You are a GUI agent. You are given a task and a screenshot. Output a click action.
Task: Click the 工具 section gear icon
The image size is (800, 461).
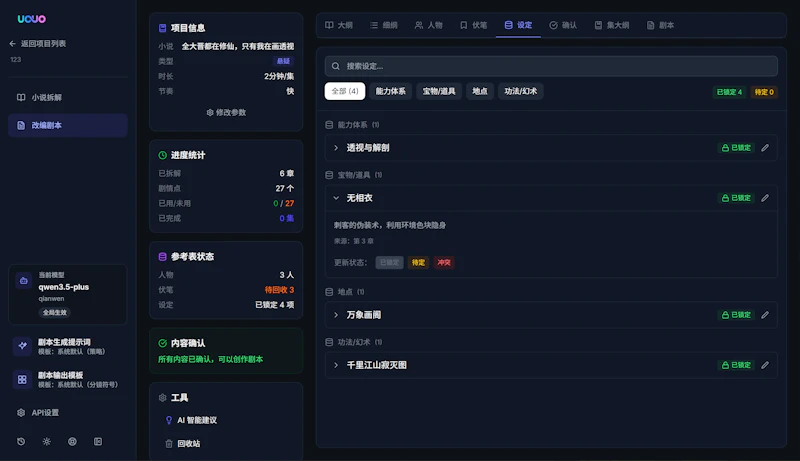[162, 398]
